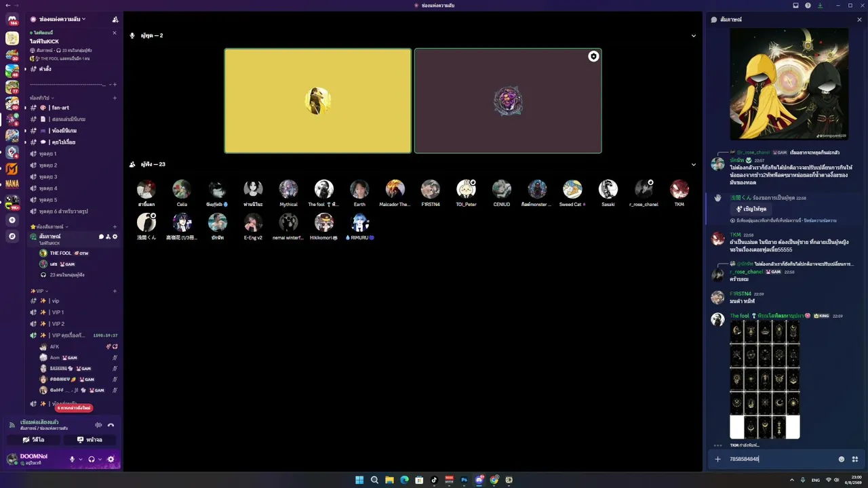
Task: Collapse the audience ผู้ฟัง — 23 section
Action: pyautogui.click(x=693, y=164)
